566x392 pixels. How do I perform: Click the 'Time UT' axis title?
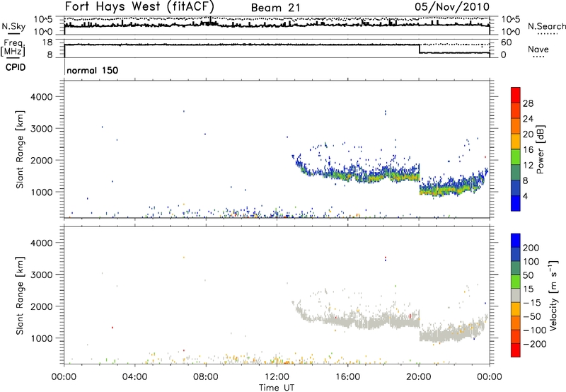pyautogui.click(x=277, y=388)
